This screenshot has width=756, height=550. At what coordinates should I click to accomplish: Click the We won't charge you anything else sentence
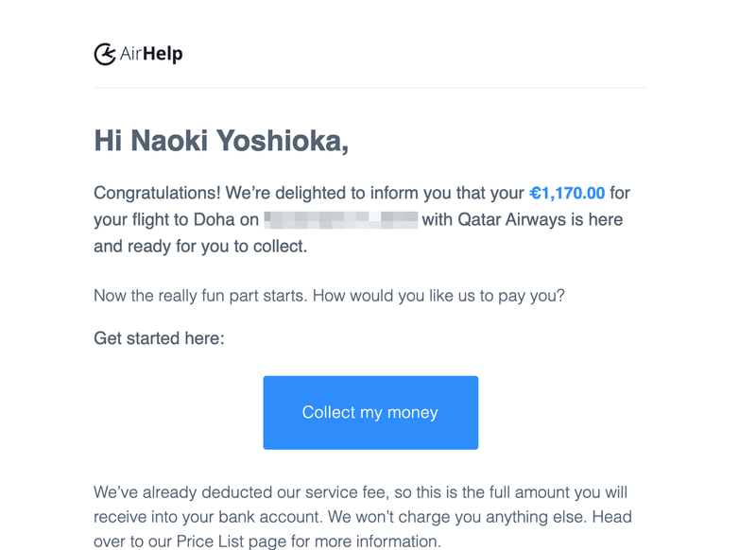pos(457,517)
